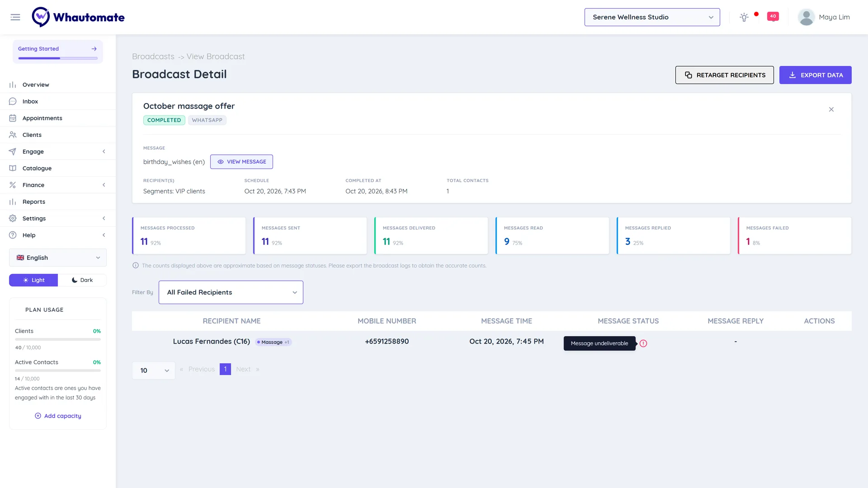
Task: Select page 1 in pagination
Action: (225, 369)
